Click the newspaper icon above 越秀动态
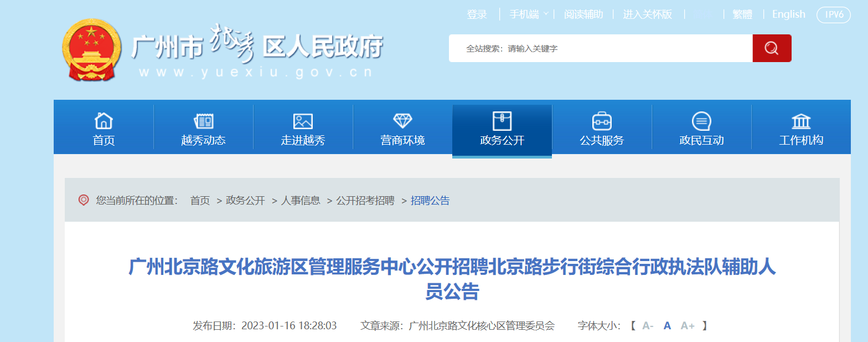 coord(203,121)
